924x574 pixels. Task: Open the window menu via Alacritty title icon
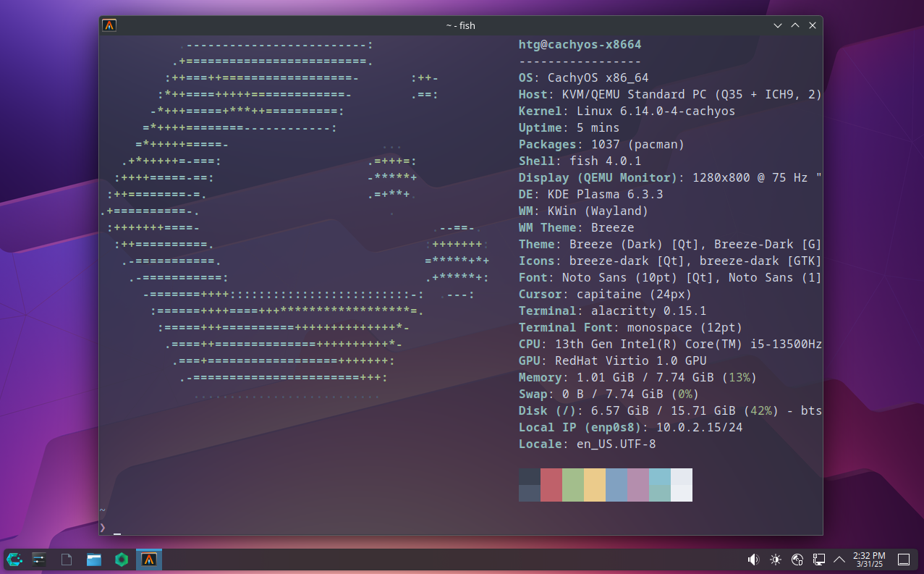pyautogui.click(x=109, y=25)
